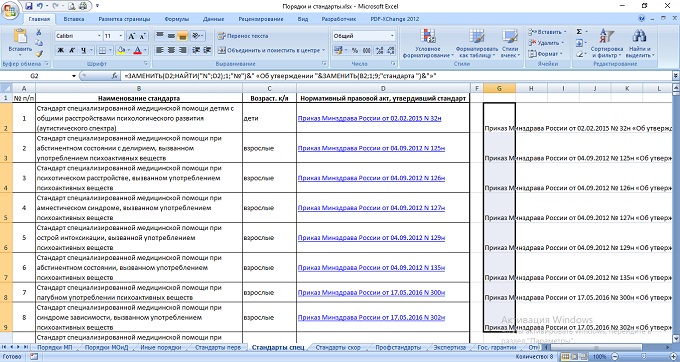680x362 pixels.
Task: Increase decimal places
Action: coord(379,50)
